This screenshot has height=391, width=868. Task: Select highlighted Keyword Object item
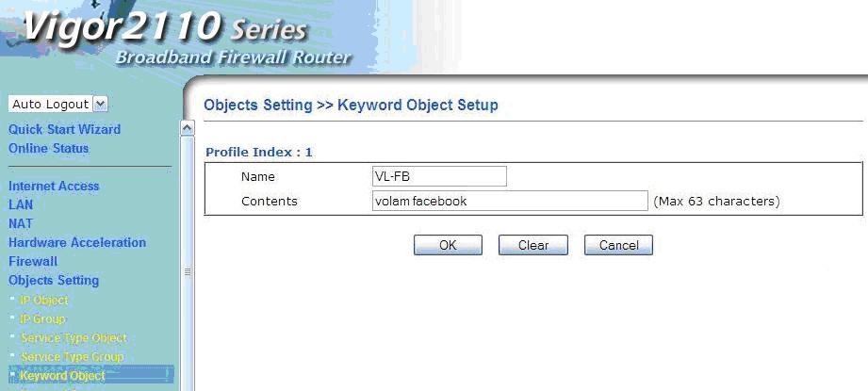point(62,376)
